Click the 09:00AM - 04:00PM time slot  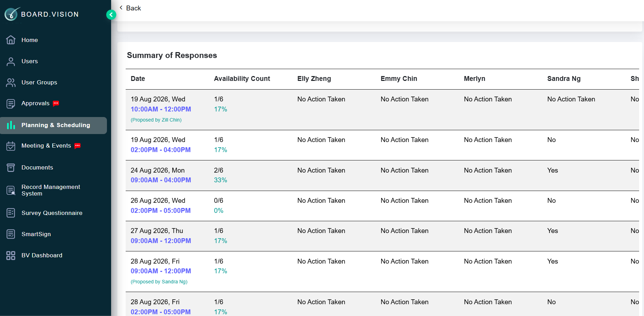[x=161, y=180]
